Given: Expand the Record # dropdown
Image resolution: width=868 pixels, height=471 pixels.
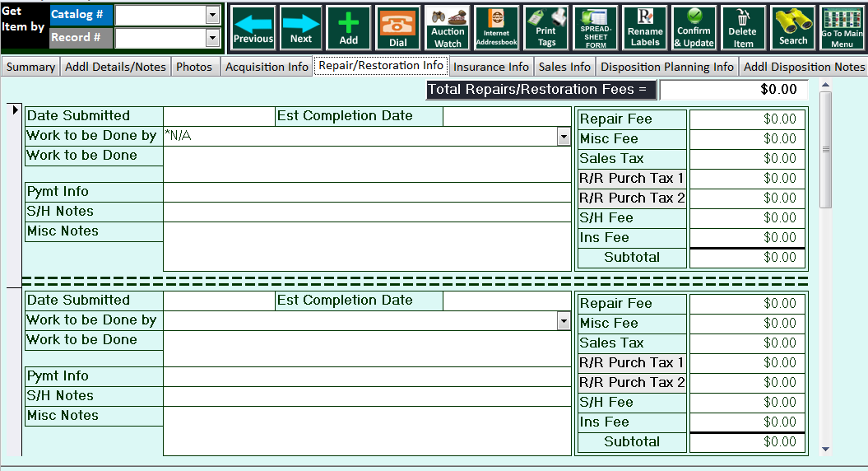Looking at the screenshot, I should click(213, 37).
